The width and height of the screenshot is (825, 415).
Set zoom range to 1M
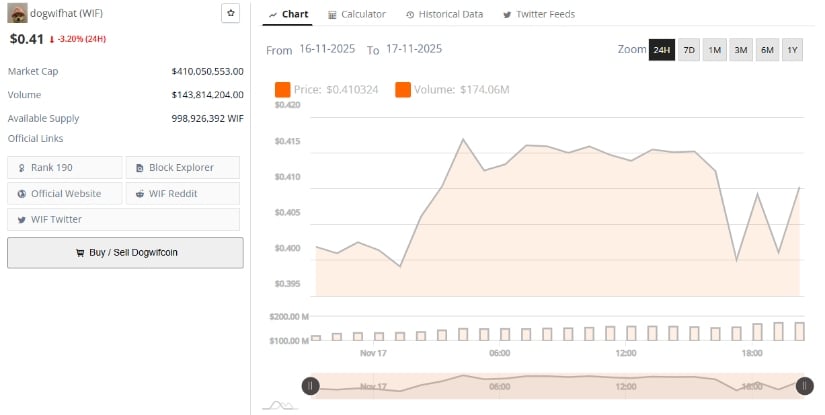tap(715, 50)
